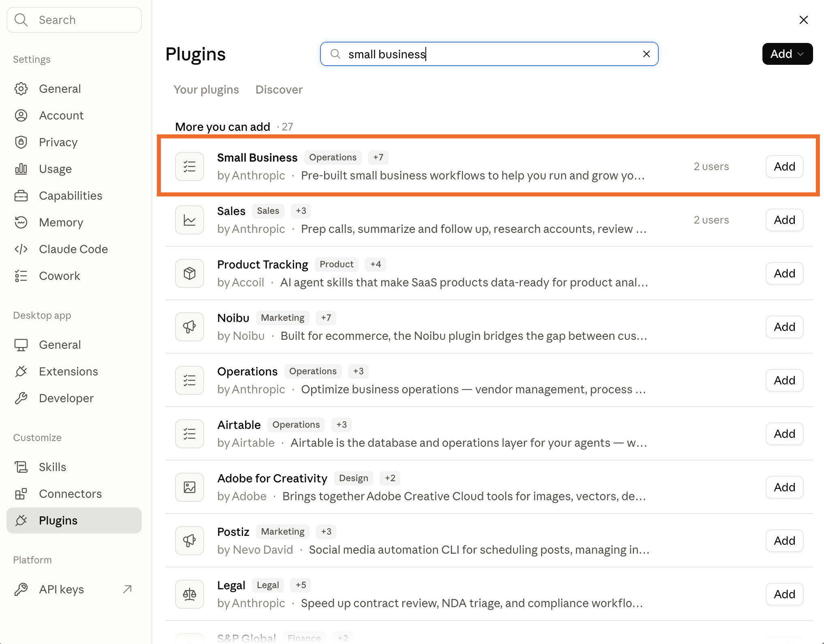Click the API keys external link arrow

click(x=127, y=589)
